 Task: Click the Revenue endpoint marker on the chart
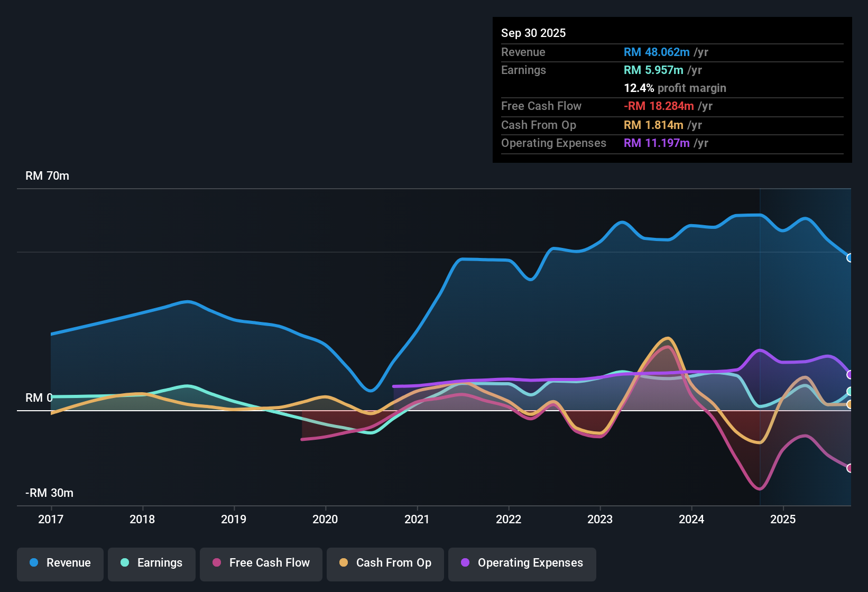[x=850, y=258]
